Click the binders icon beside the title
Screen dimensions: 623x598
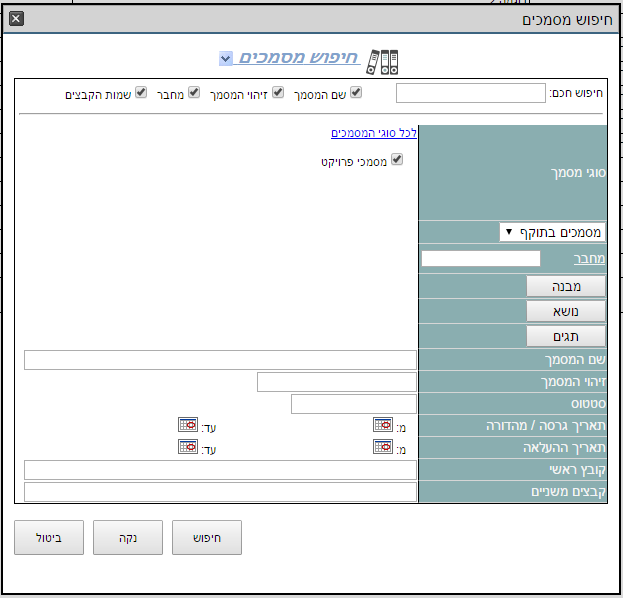(x=382, y=62)
